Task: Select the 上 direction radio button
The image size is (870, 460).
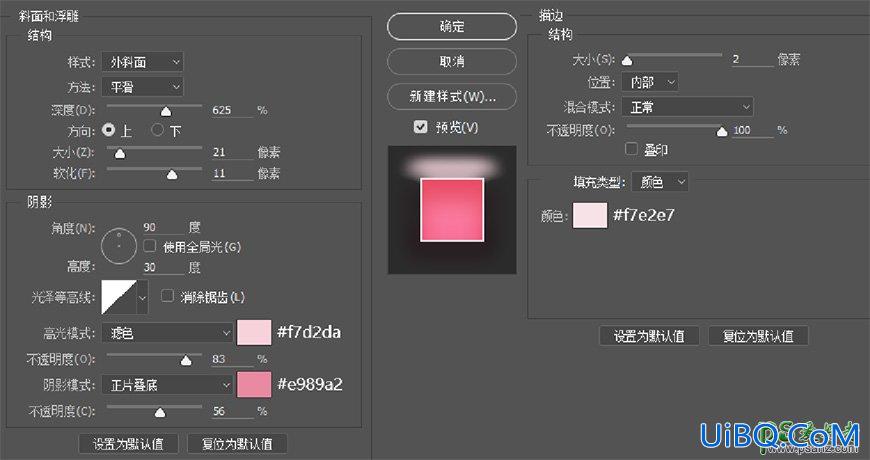Action: 109,130
